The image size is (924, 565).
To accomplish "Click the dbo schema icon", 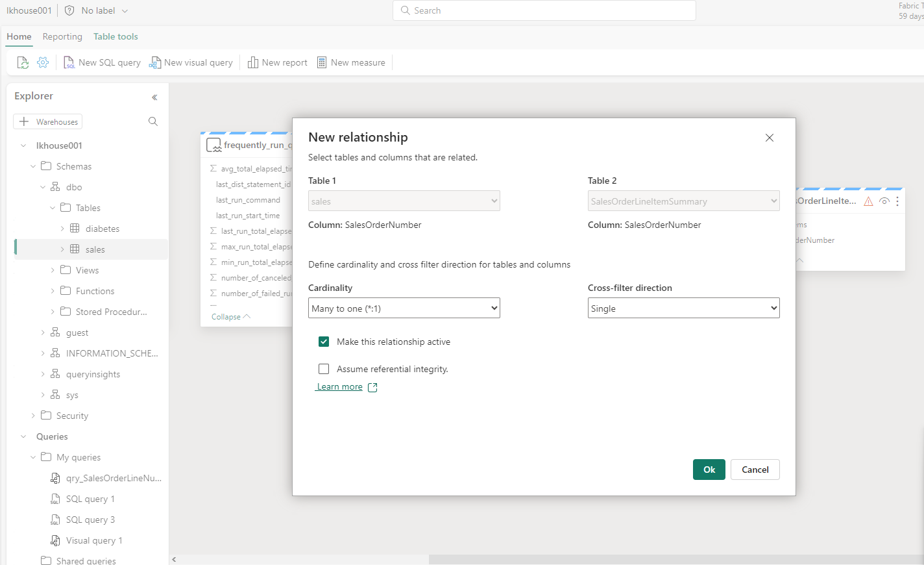I will [x=55, y=187].
